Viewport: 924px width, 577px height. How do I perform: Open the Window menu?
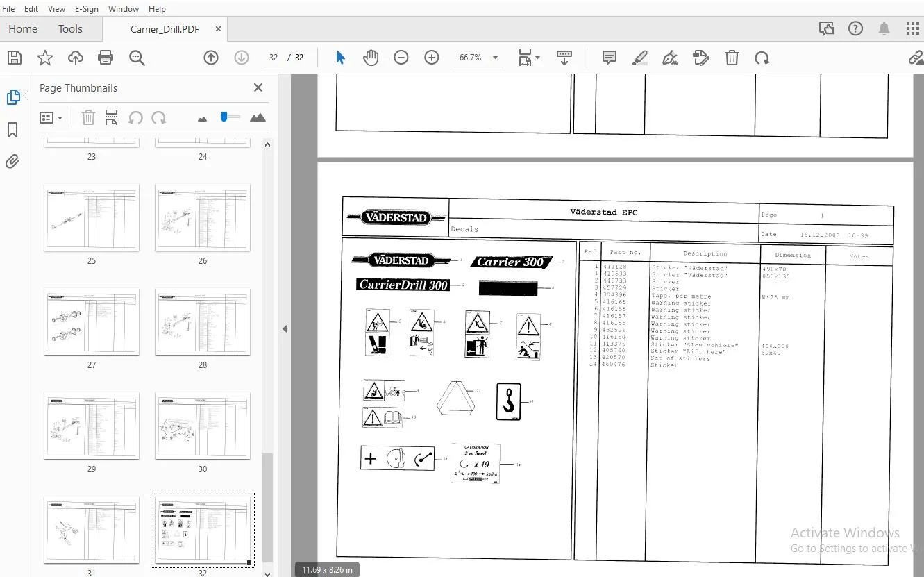pyautogui.click(x=124, y=9)
